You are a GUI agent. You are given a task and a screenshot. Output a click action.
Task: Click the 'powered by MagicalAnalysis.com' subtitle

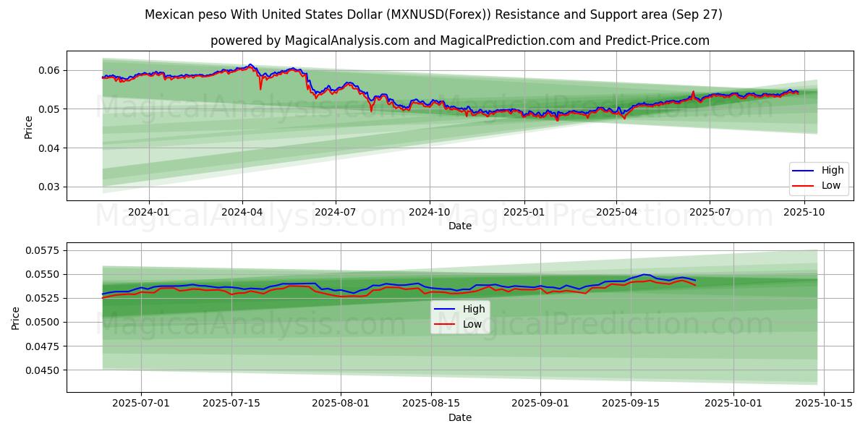pyautogui.click(x=460, y=41)
